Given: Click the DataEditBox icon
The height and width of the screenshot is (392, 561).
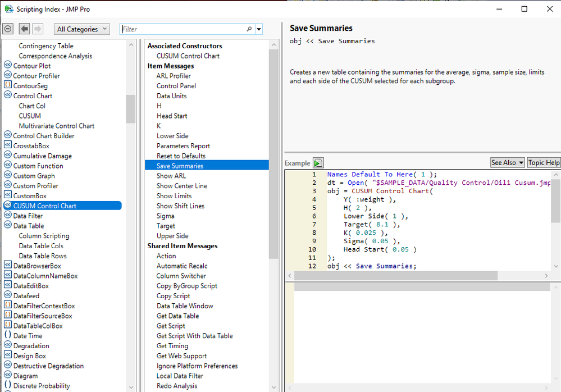Looking at the screenshot, I should [x=8, y=285].
